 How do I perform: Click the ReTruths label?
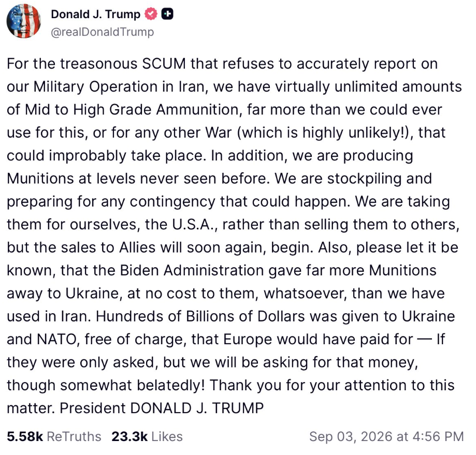pos(74,437)
